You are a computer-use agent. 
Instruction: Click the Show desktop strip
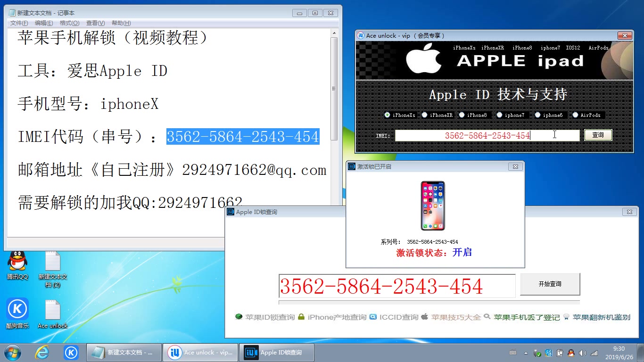click(640, 353)
